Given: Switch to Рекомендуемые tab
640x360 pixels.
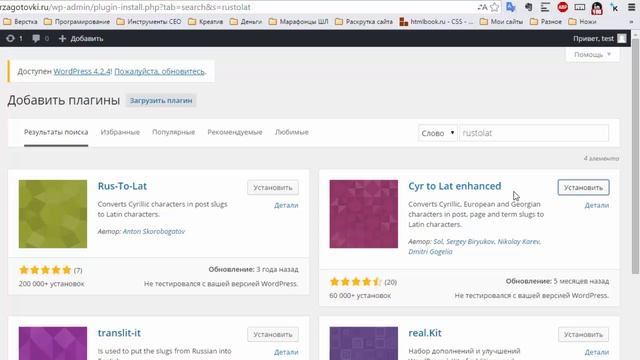Looking at the screenshot, I should (x=235, y=132).
